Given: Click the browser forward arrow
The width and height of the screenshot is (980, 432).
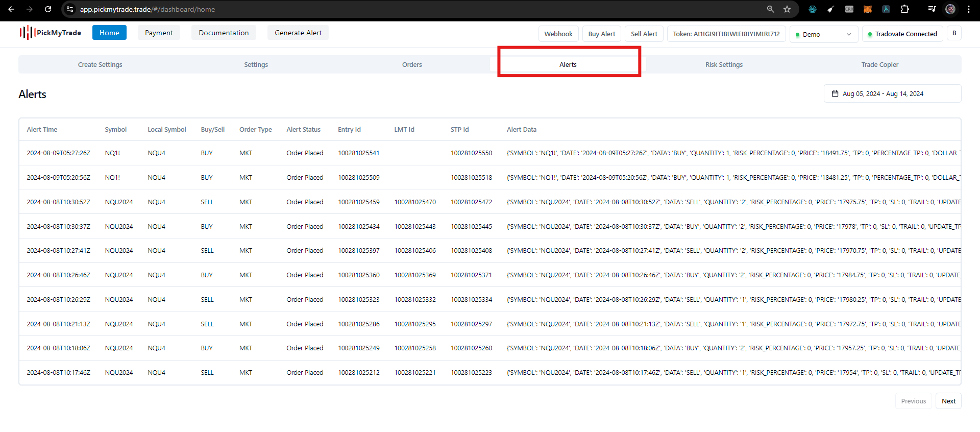Looking at the screenshot, I should coord(29,9).
